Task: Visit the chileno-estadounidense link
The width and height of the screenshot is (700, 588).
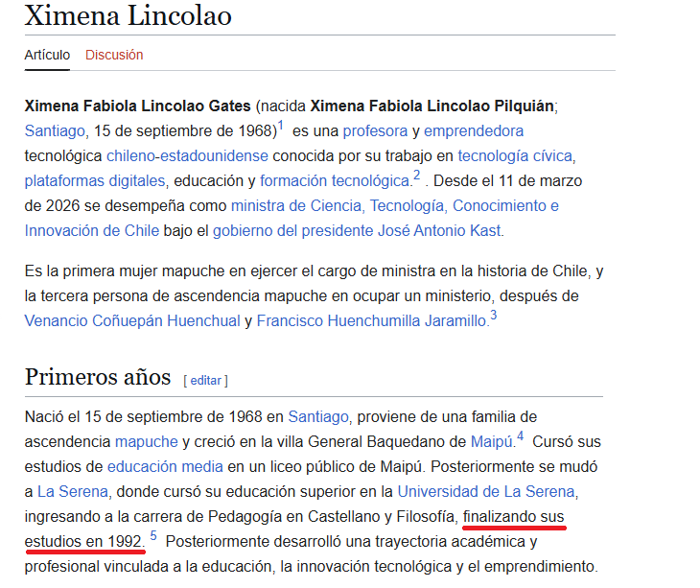Action: point(187,155)
